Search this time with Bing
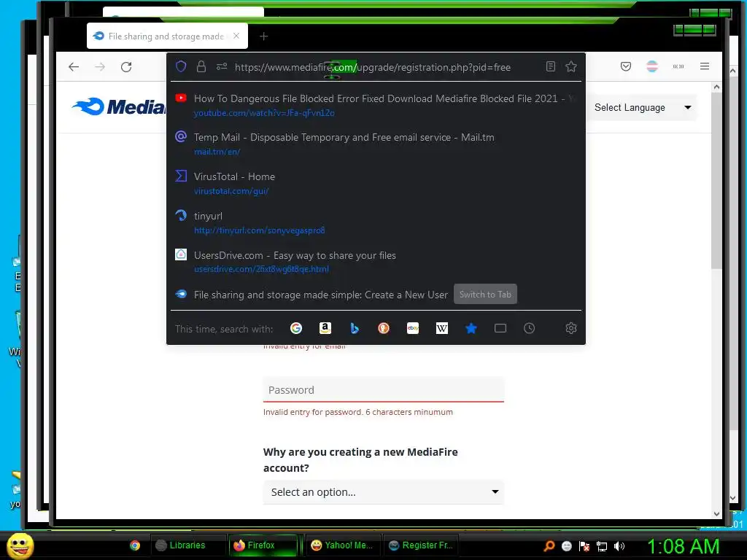The height and width of the screenshot is (560, 747). [x=354, y=328]
